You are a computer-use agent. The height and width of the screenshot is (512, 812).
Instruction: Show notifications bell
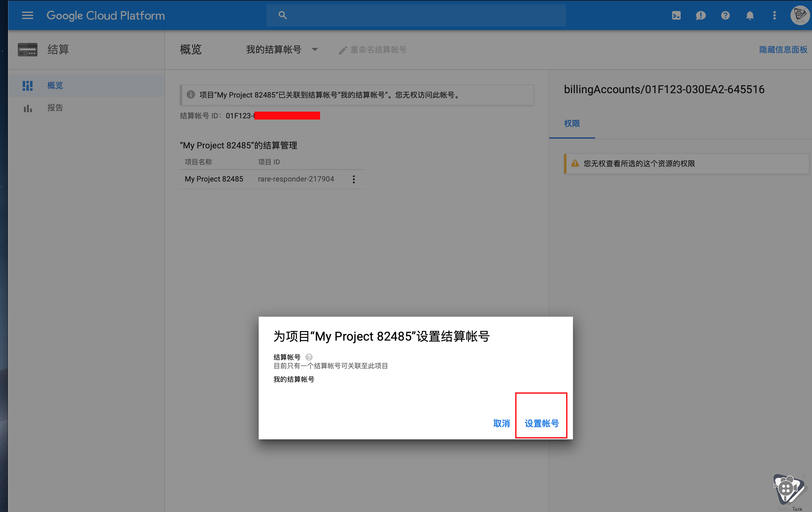pyautogui.click(x=750, y=16)
